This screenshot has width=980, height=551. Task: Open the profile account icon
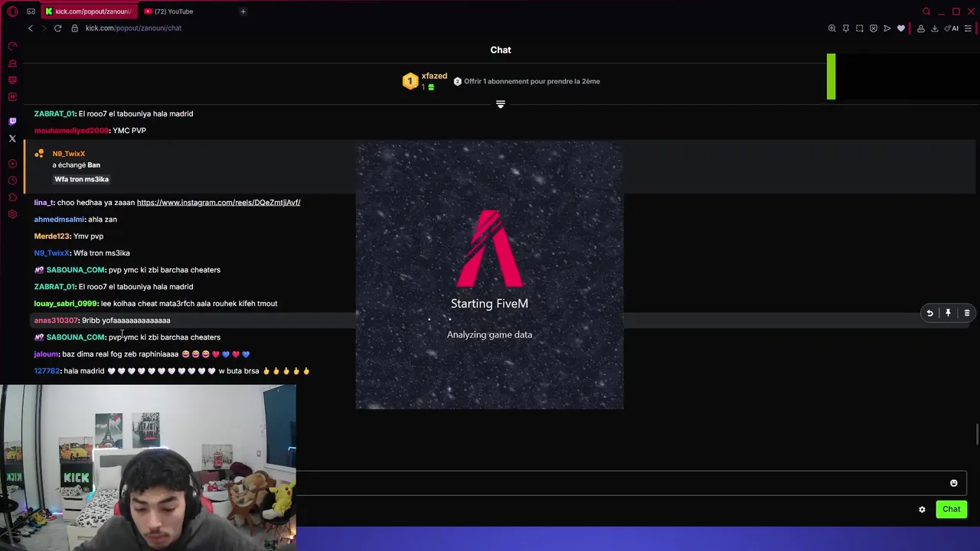pos(921,28)
